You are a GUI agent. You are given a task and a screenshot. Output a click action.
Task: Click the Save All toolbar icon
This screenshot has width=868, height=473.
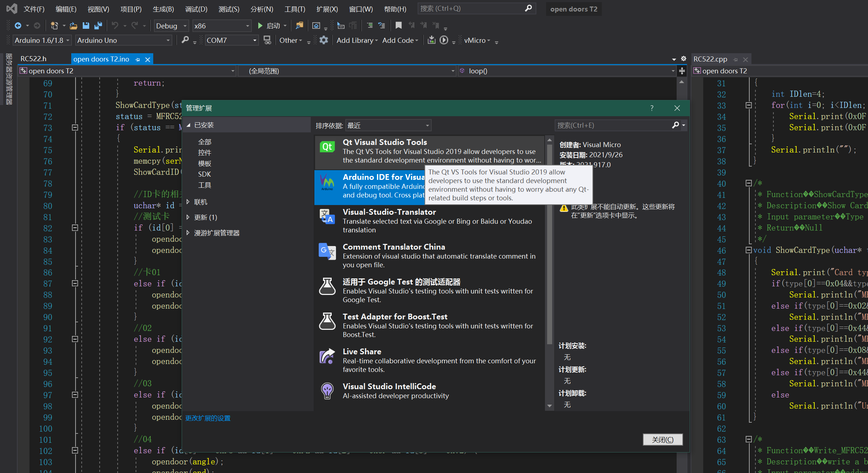tap(98, 26)
